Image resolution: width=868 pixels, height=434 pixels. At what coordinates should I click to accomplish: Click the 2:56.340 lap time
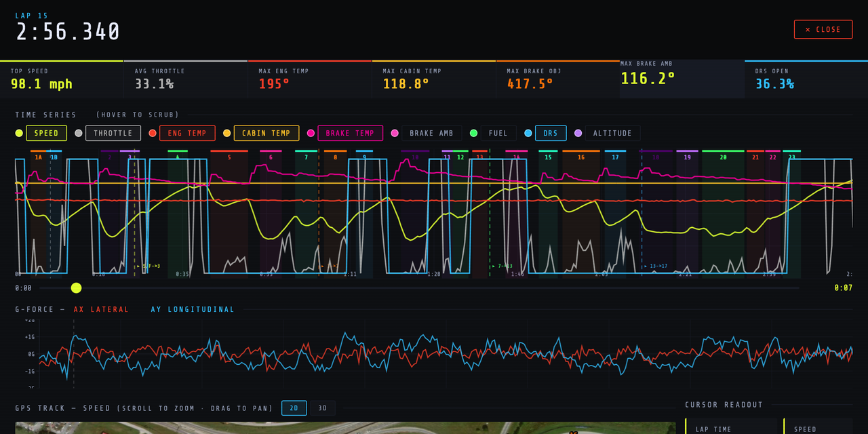coord(68,31)
